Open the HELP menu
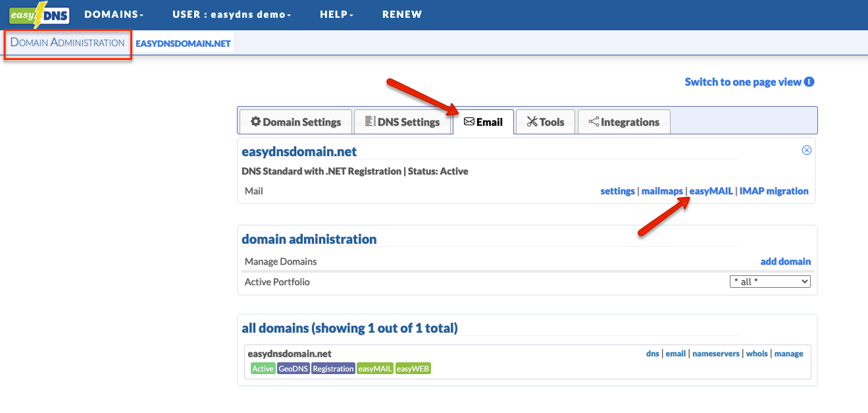This screenshot has height=413, width=868. point(336,14)
